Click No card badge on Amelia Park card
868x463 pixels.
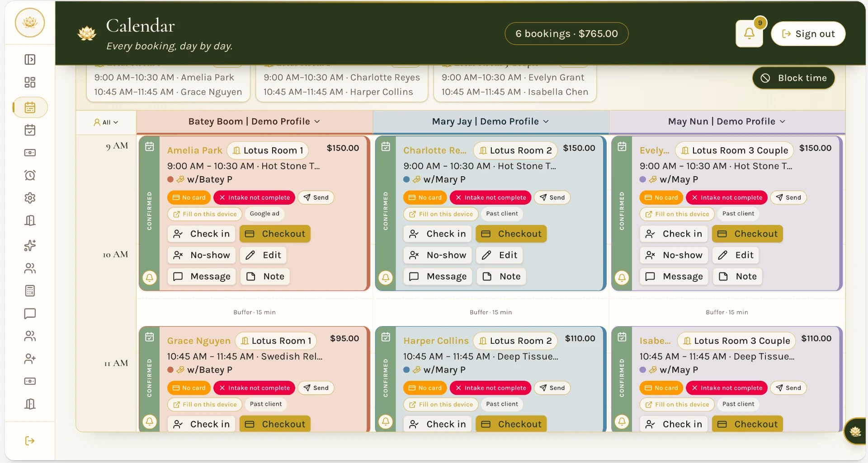(189, 198)
